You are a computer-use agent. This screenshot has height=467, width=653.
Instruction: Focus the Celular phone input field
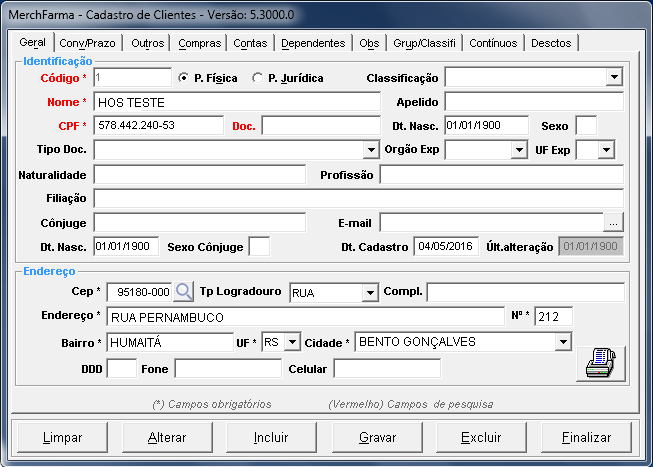click(386, 368)
